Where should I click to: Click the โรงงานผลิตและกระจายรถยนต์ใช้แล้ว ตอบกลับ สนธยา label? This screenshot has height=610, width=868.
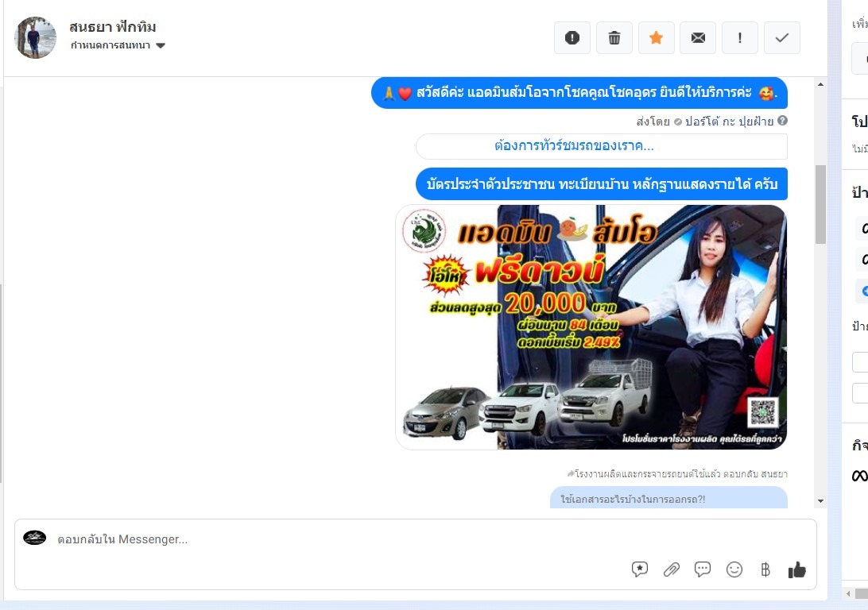coord(677,474)
